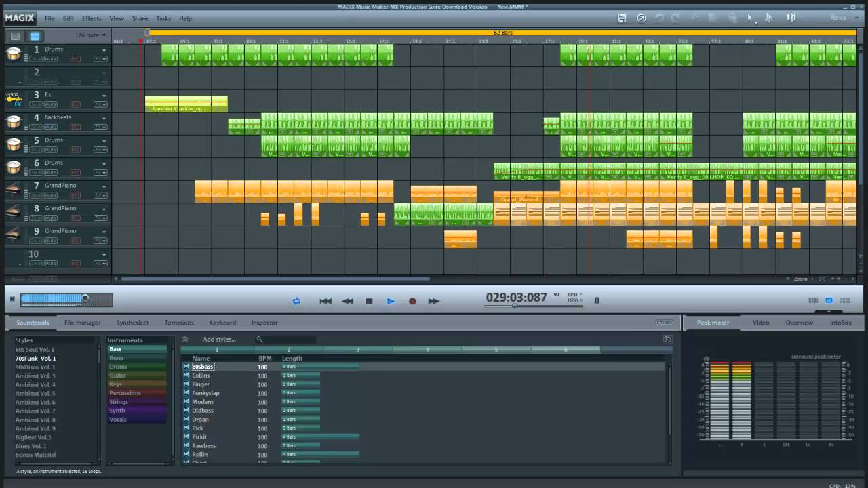Click the Add styles... button
The height and width of the screenshot is (488, 868).
click(x=219, y=340)
